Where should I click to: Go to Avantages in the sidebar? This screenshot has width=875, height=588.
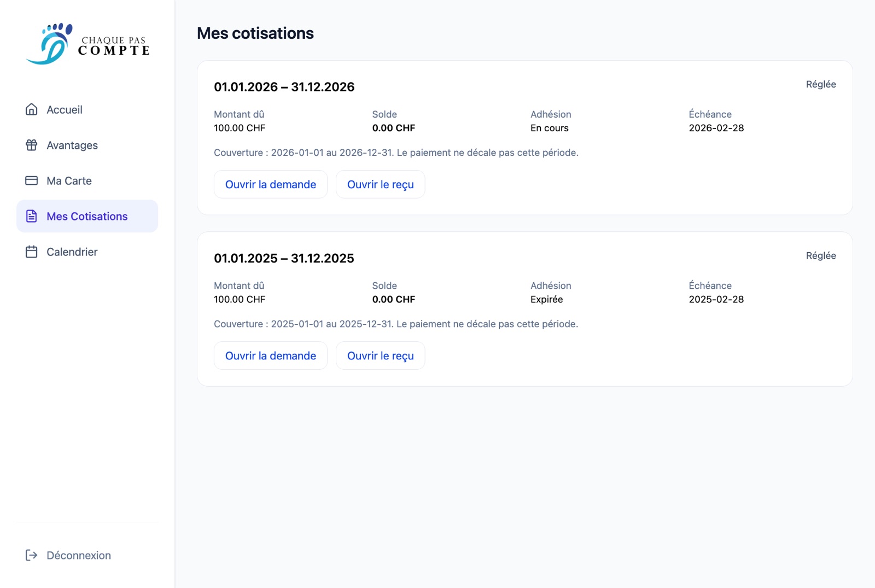tap(87, 145)
